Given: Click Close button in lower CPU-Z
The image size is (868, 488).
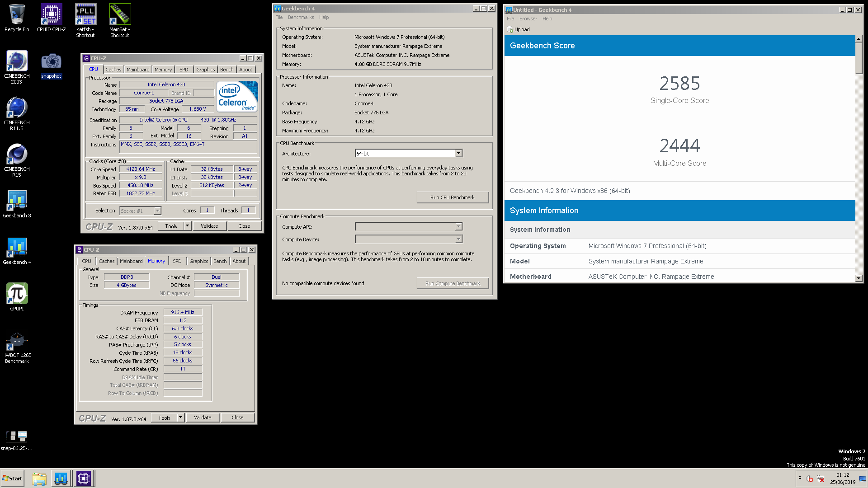Looking at the screenshot, I should 237,418.
